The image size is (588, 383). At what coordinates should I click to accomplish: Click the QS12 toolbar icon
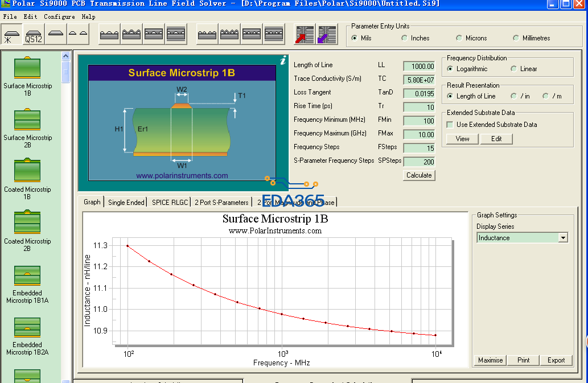click(x=34, y=35)
